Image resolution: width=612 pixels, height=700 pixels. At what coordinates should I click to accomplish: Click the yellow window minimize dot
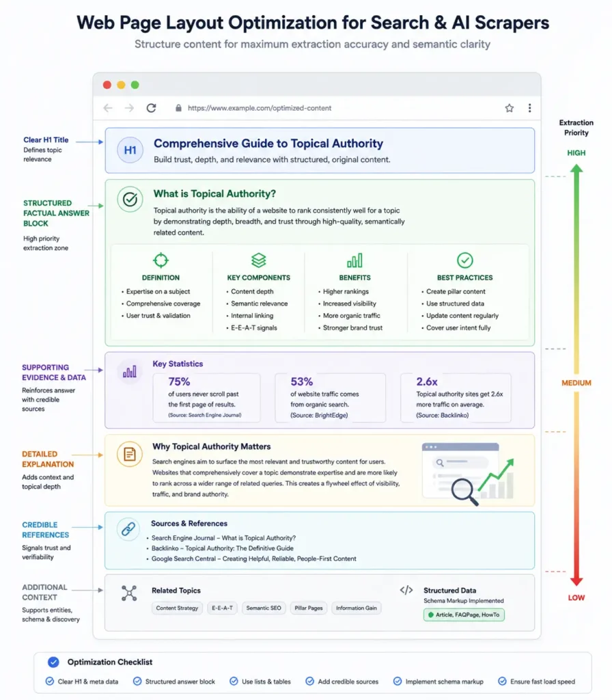point(121,85)
